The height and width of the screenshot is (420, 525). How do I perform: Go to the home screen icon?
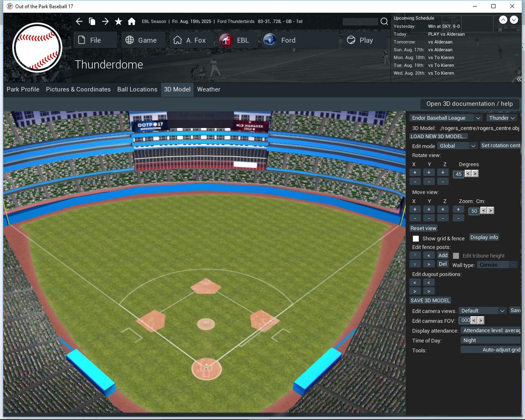(132, 21)
